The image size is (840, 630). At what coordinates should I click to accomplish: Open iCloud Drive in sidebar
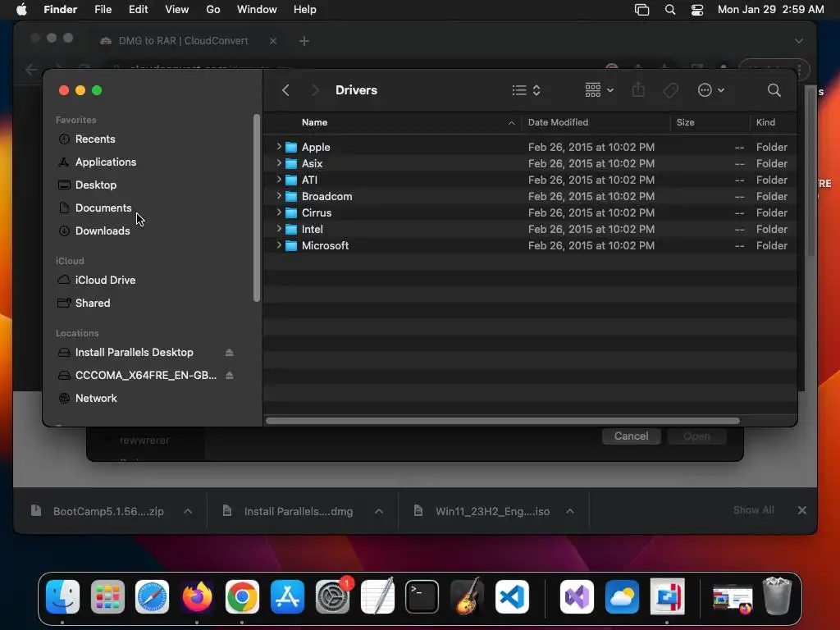coord(105,280)
